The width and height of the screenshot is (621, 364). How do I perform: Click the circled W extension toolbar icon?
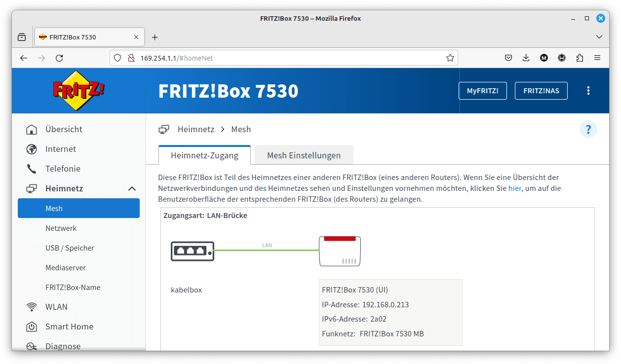(x=562, y=58)
